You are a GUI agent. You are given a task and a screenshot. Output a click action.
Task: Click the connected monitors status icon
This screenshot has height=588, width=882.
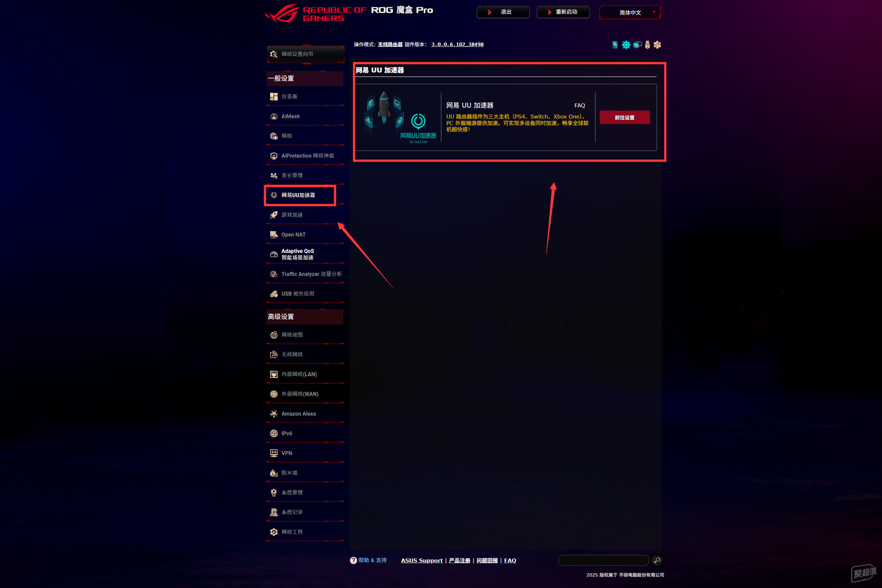click(637, 45)
